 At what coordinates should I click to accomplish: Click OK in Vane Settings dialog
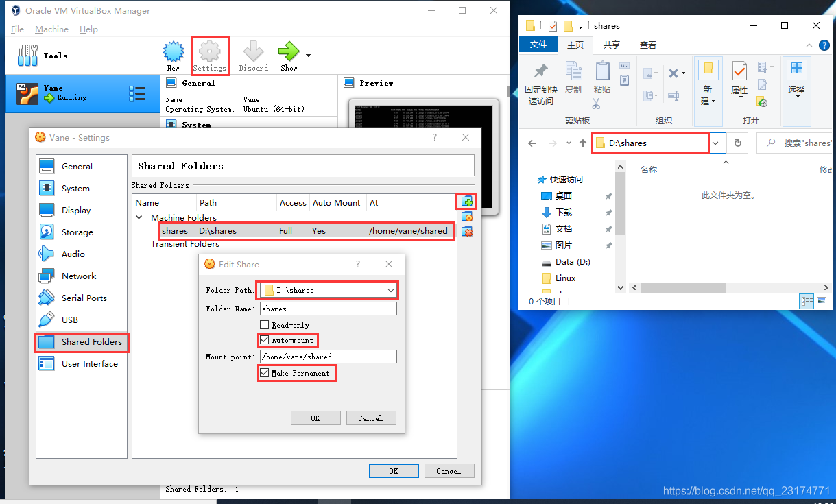[394, 471]
